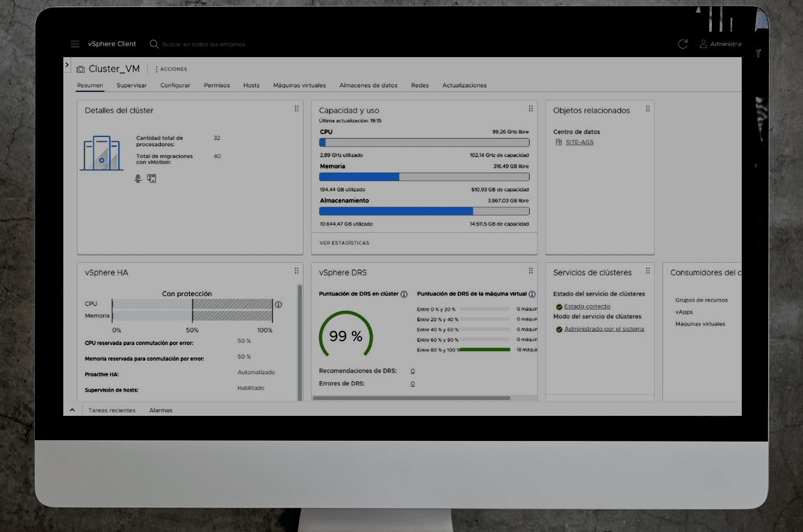Click drag handle on Detalles del clúster card
Screen dimensions: 803x532
point(296,108)
